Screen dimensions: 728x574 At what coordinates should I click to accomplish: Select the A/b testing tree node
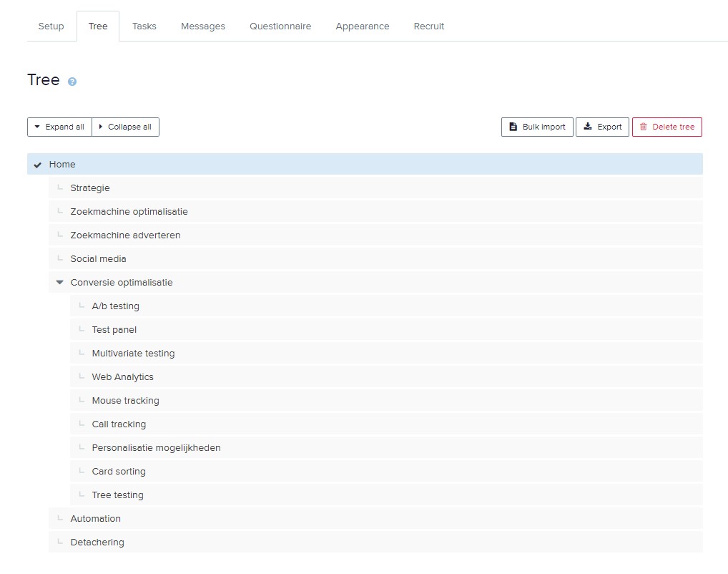115,306
